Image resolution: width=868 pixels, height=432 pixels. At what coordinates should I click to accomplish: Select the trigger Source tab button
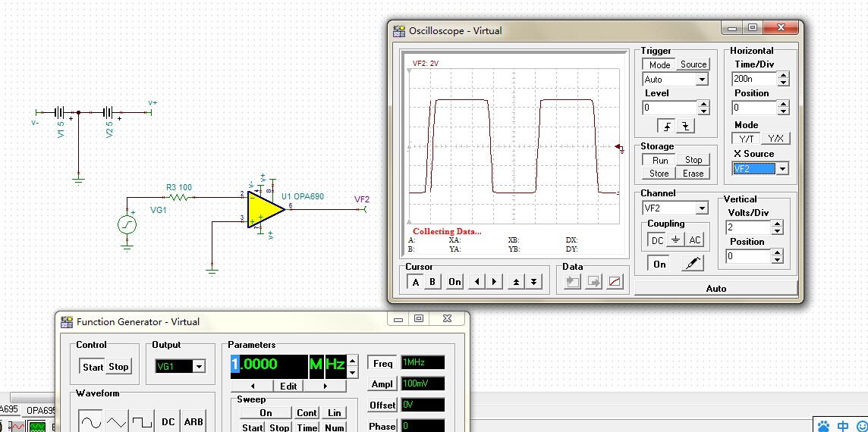tap(693, 64)
